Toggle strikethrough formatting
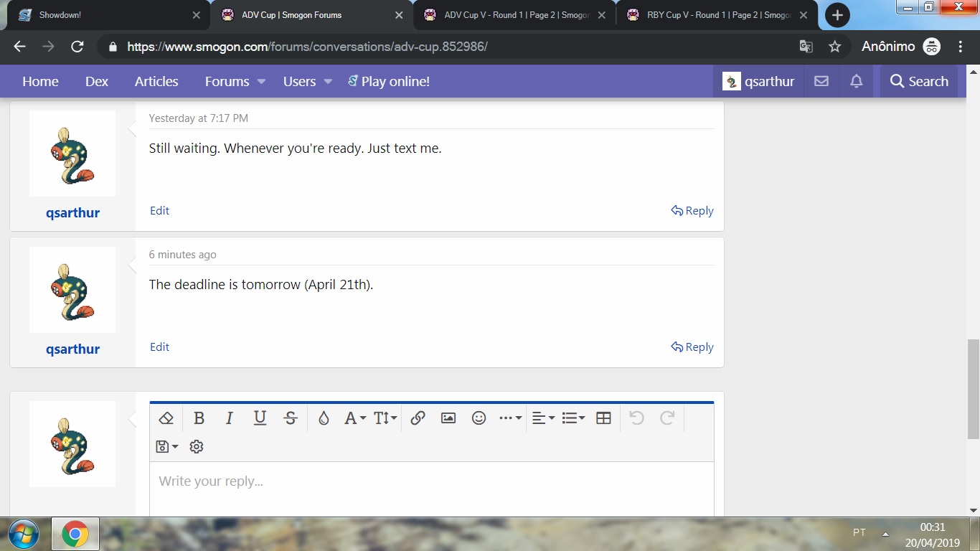This screenshot has height=551, width=980. coord(291,418)
